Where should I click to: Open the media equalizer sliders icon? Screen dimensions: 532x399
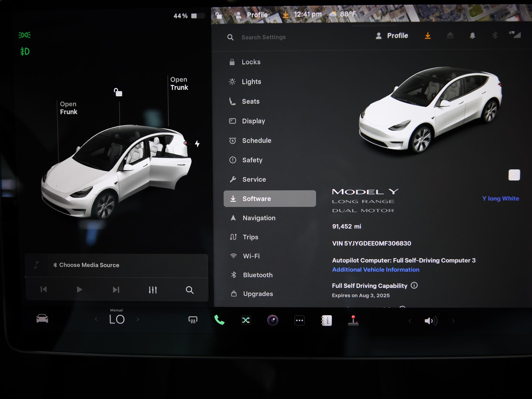coord(153,290)
